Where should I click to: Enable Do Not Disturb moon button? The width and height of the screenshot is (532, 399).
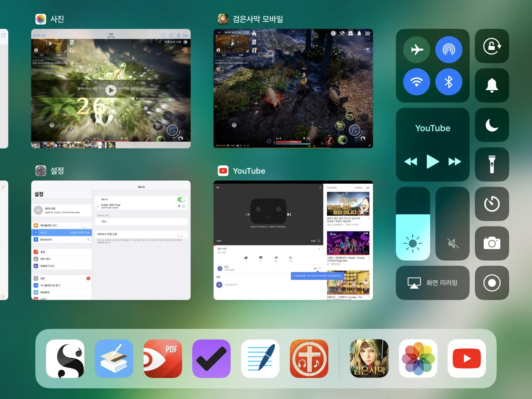coord(492,125)
